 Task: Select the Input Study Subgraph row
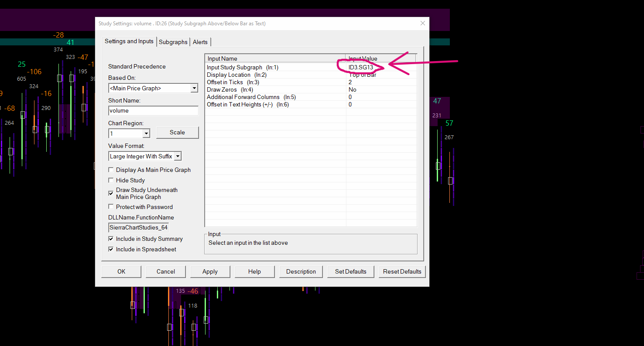click(311, 67)
